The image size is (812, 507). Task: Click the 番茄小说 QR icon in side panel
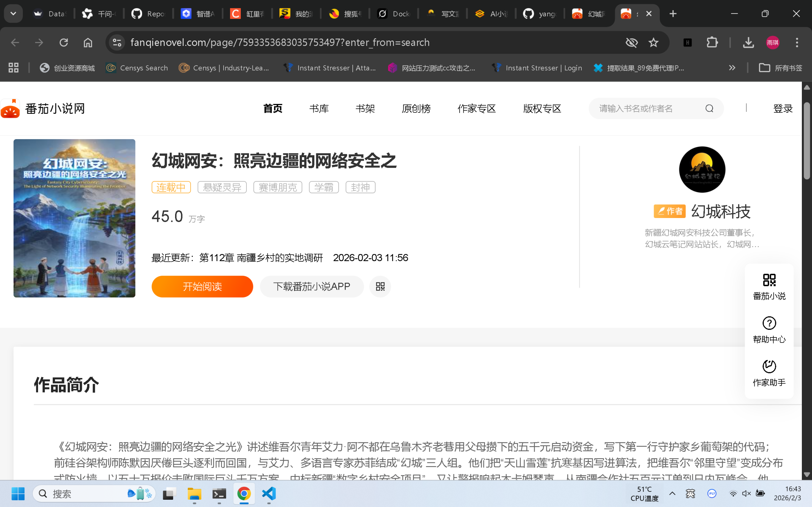click(769, 280)
